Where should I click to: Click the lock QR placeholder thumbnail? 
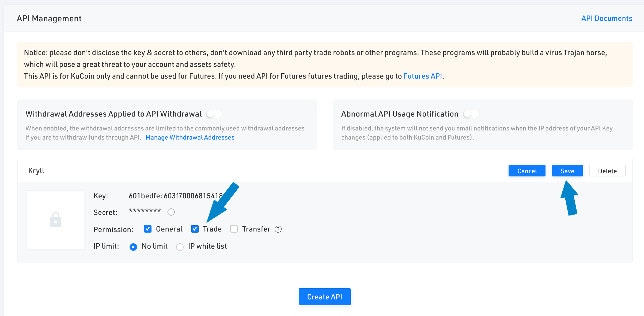tap(56, 220)
